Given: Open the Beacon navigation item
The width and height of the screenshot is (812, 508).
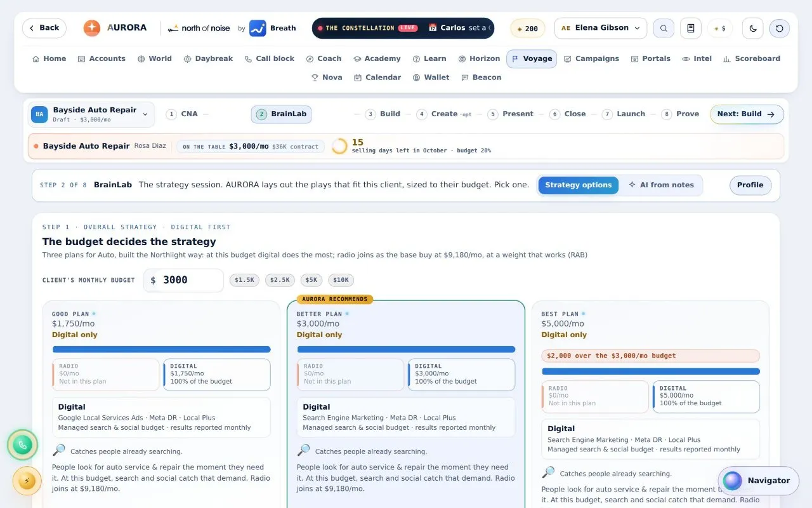Looking at the screenshot, I should [481, 77].
